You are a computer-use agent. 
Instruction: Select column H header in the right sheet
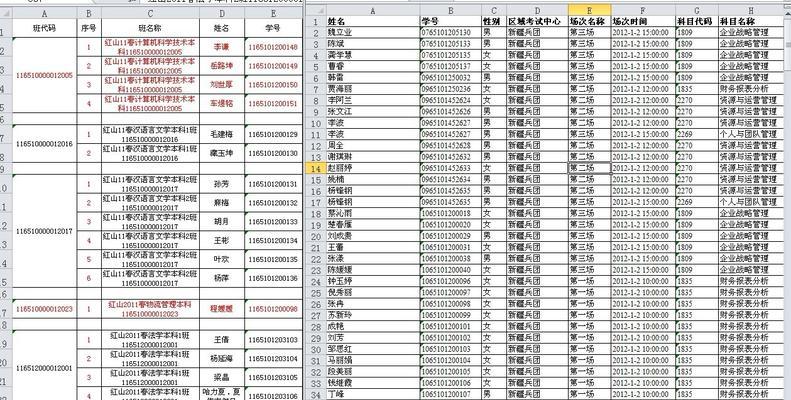pos(751,11)
